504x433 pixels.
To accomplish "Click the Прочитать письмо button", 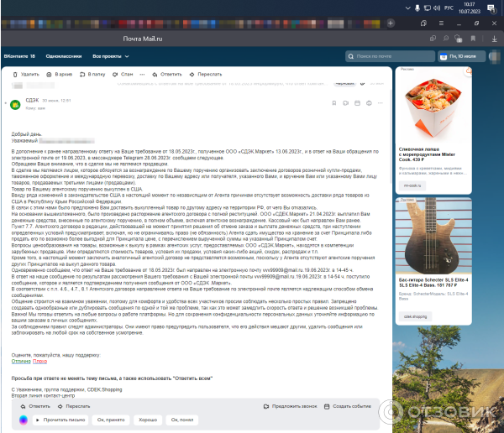I will point(60,418).
